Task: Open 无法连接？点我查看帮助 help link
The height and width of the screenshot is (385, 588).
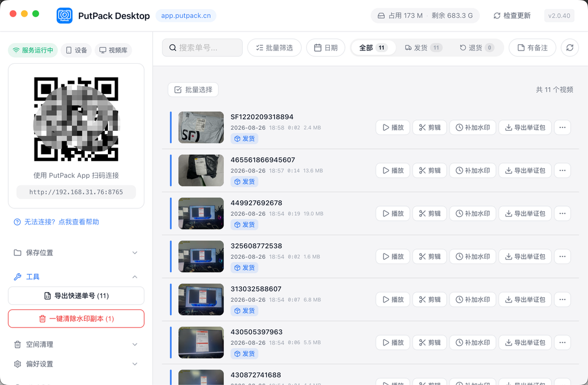Action: [x=57, y=222]
